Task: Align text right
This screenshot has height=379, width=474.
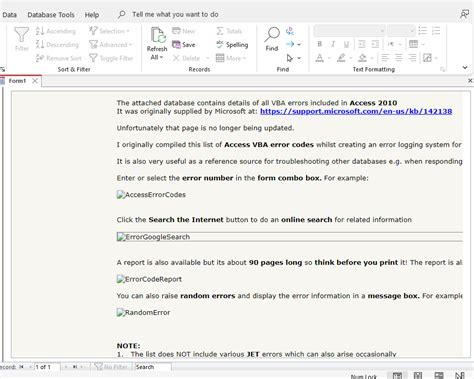Action: click(412, 58)
